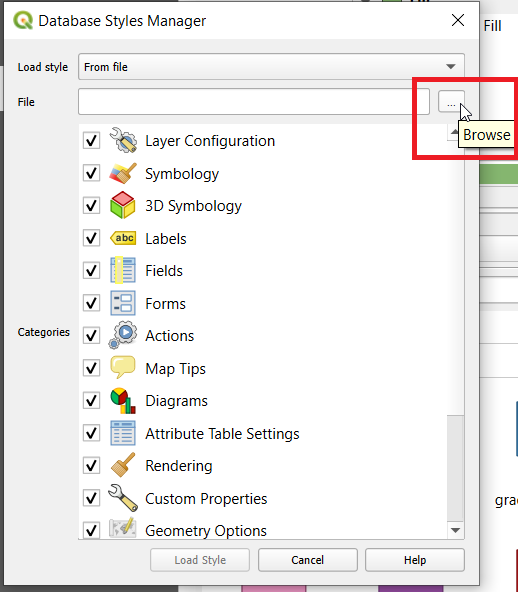Select the Labels abc tag icon
The height and width of the screenshot is (592, 518).
(x=123, y=238)
